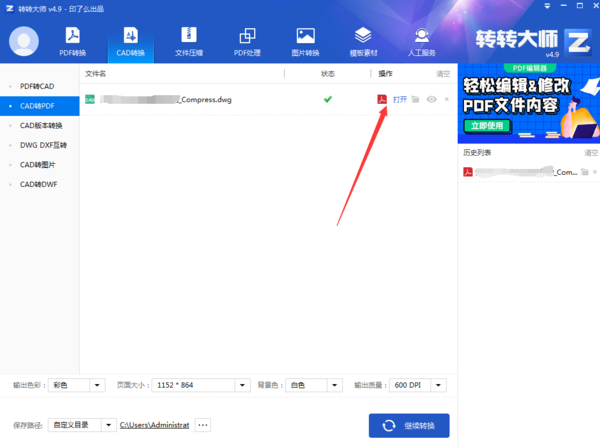Select CAD版本转换 in sidebar
Viewport: 600px width, 447px height.
pyautogui.click(x=41, y=126)
